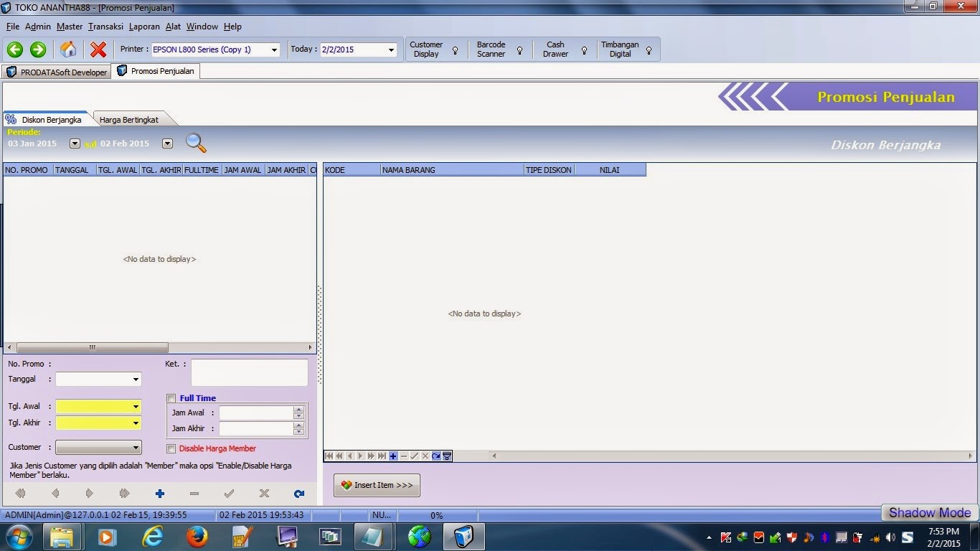Go to next promo record
This screenshot has width=980, height=551.
[x=90, y=494]
